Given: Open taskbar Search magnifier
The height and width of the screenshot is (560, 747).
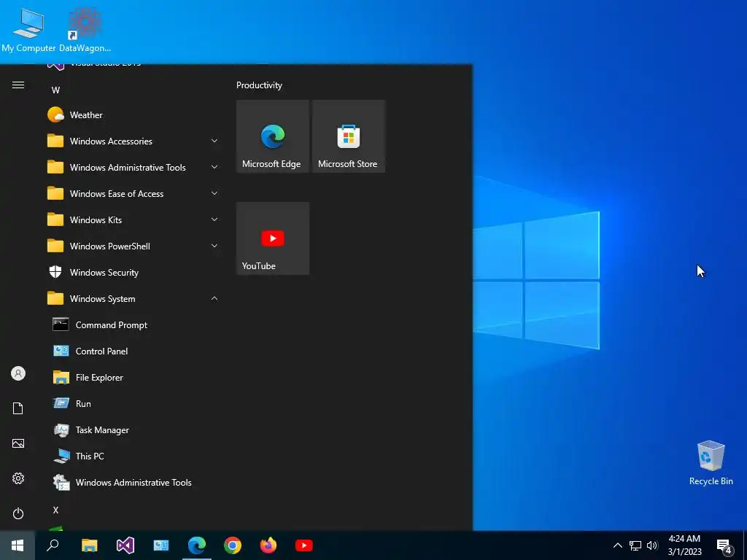Looking at the screenshot, I should (x=53, y=545).
